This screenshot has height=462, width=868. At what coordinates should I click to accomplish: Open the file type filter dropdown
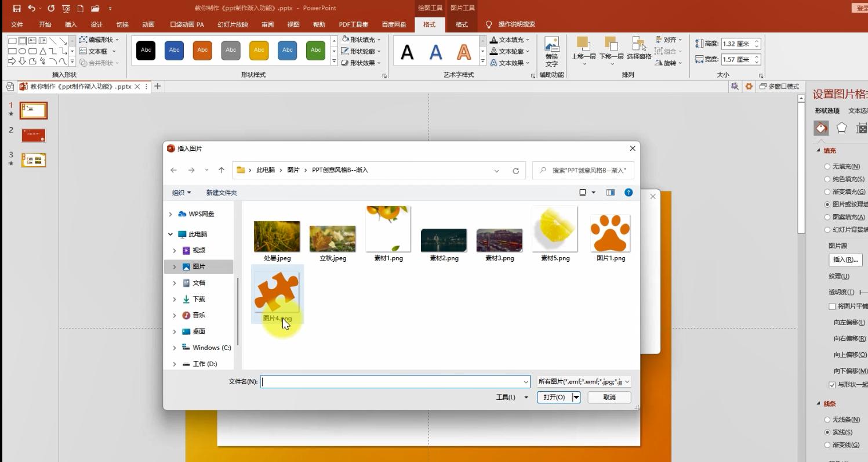point(583,381)
